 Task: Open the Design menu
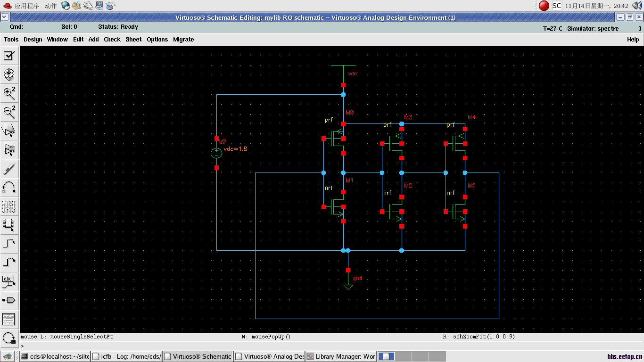click(33, 40)
